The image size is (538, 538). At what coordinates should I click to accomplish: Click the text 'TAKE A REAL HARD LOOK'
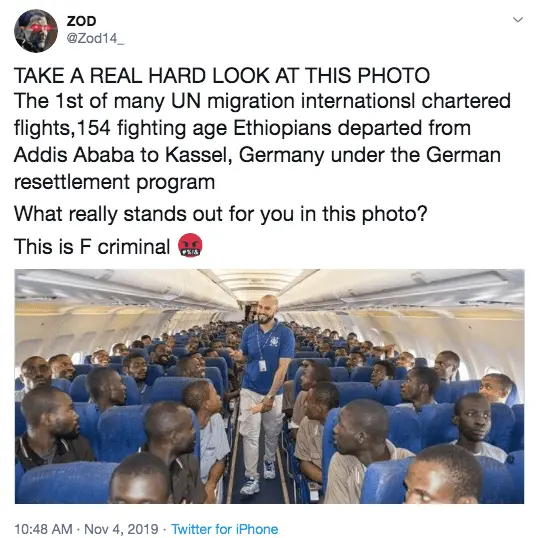pyautogui.click(x=142, y=75)
